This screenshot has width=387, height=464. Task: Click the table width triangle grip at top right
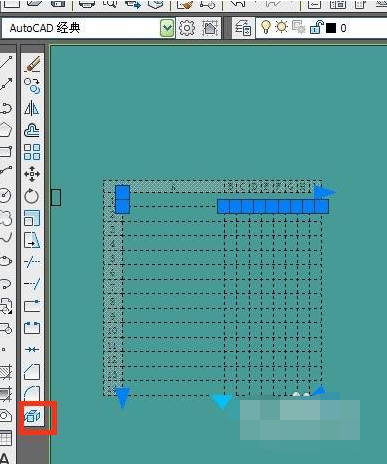pos(324,192)
